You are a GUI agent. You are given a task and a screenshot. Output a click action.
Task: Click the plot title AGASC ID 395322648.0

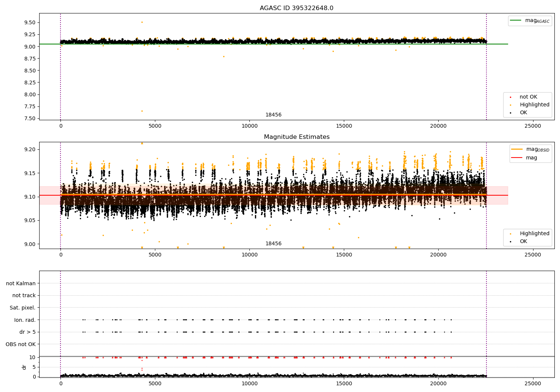[x=296, y=8]
